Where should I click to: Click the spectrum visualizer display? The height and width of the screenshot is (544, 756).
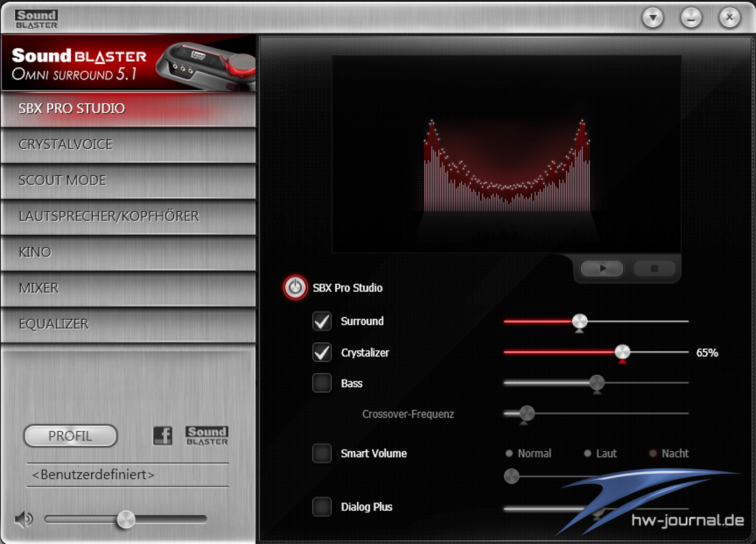(x=507, y=154)
